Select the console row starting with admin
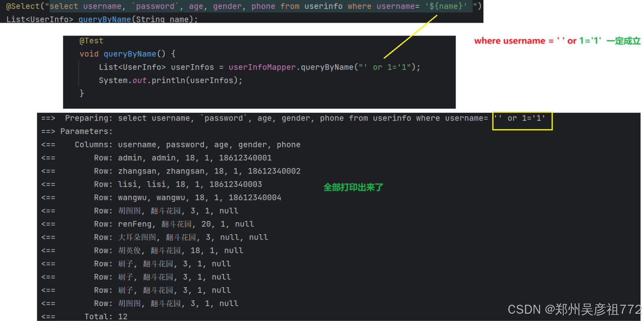The image size is (644, 321). [x=157, y=158]
